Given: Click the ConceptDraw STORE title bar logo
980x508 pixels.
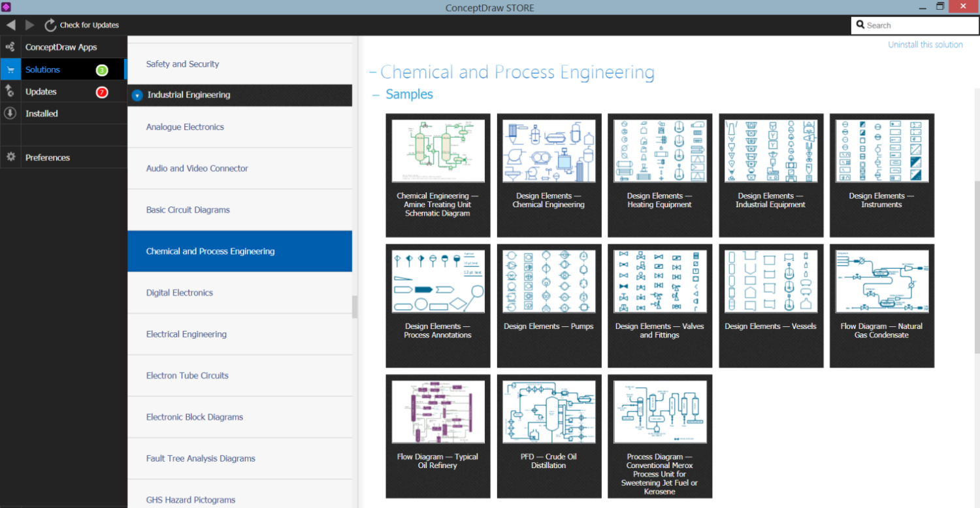Looking at the screenshot, I should point(7,7).
